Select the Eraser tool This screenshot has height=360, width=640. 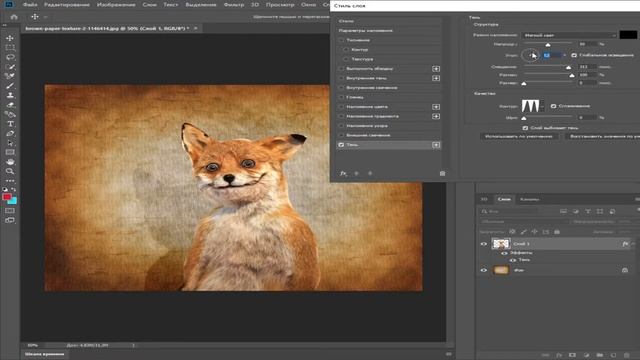pyautogui.click(x=10, y=105)
